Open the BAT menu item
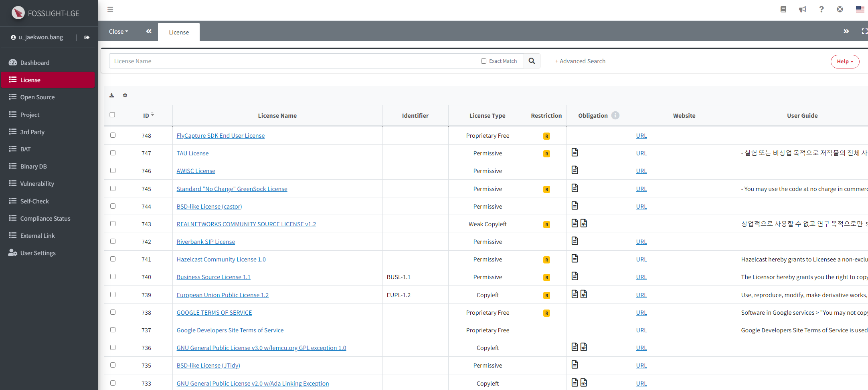Viewport: 868px width, 390px height. pyautogui.click(x=47, y=149)
